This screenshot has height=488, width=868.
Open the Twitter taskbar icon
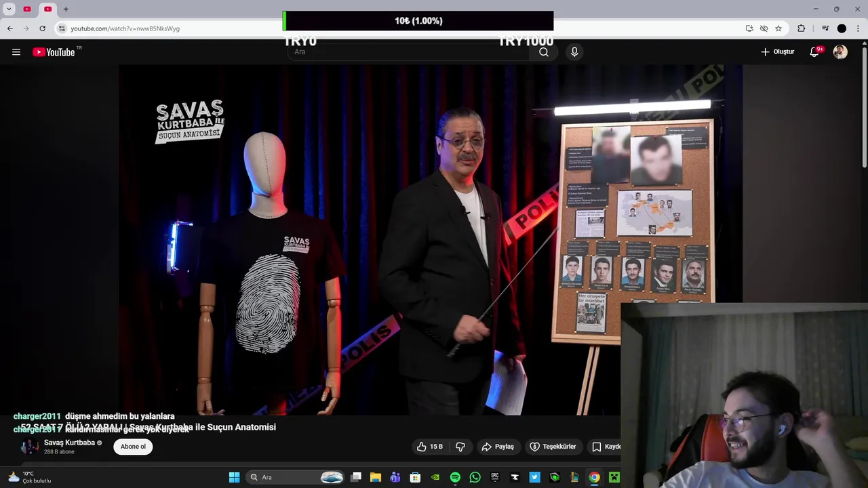[x=534, y=477]
